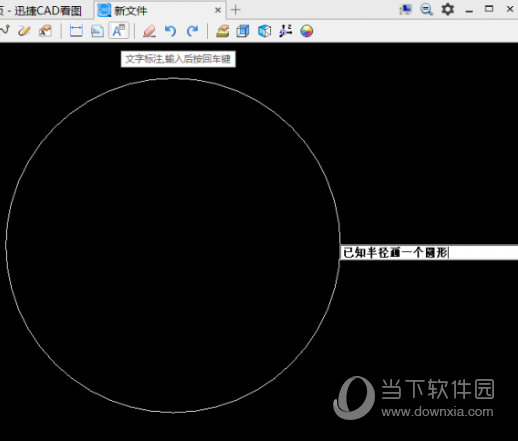Click the undo arrow icon
The width and height of the screenshot is (518, 441).
tap(170, 31)
